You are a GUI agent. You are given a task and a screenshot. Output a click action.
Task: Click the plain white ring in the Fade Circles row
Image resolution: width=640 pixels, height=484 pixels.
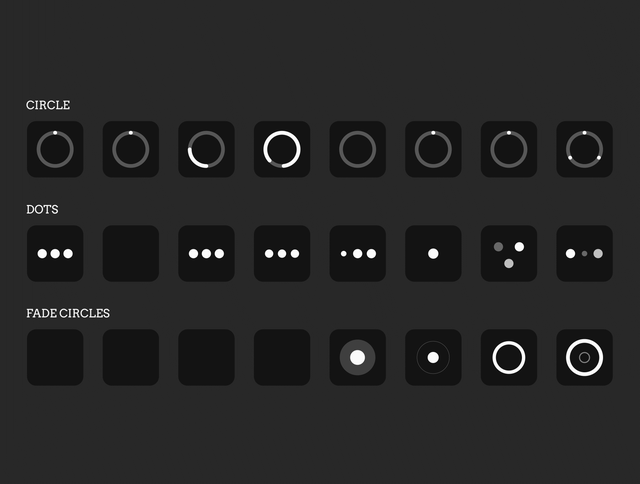tap(509, 357)
